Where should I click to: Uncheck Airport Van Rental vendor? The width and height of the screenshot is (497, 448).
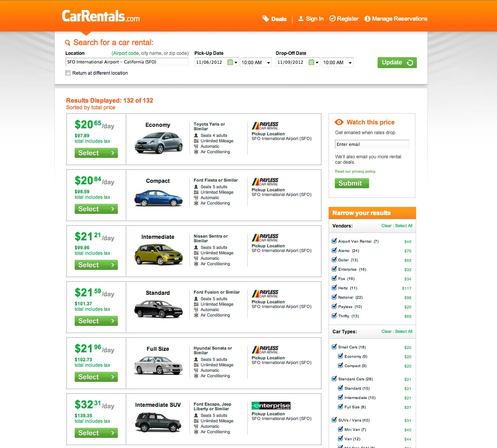[x=334, y=241]
